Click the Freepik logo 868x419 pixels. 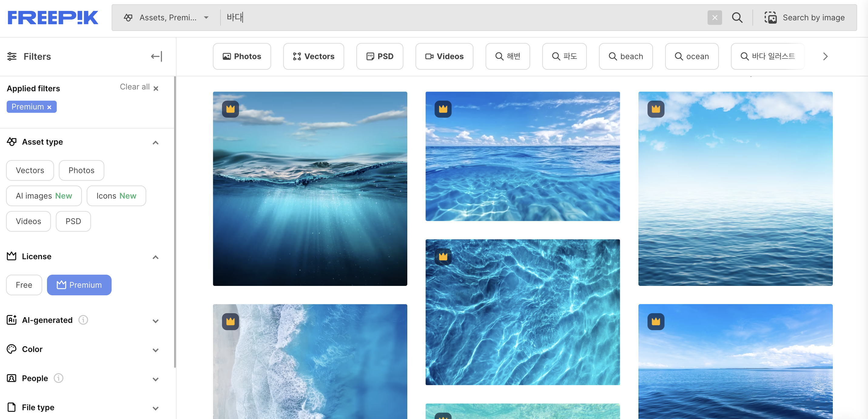(53, 18)
